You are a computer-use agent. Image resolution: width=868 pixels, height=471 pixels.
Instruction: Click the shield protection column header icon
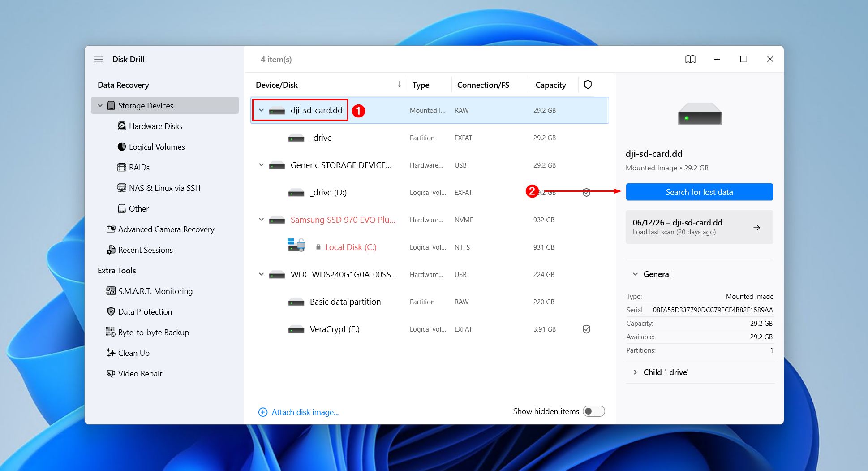[x=588, y=85]
